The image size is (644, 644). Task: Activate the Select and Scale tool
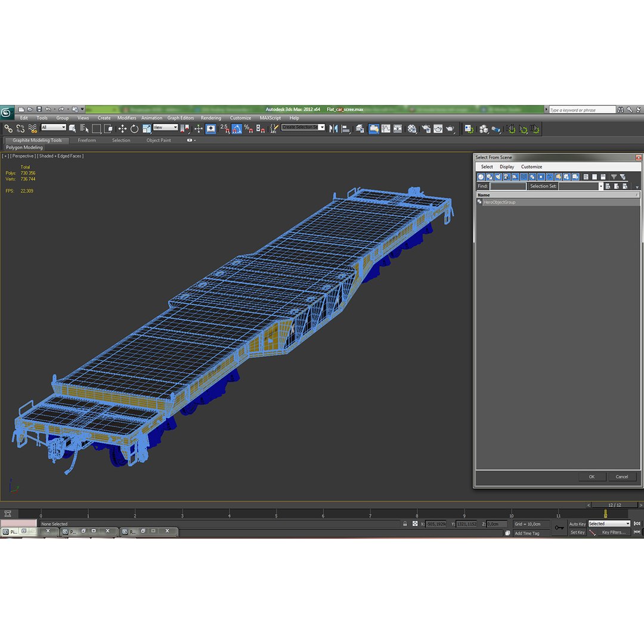tap(147, 129)
